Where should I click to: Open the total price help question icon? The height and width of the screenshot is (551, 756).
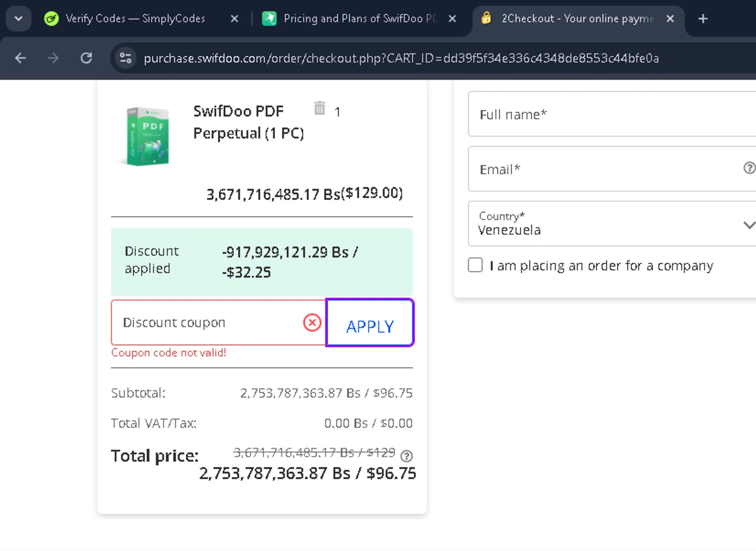406,456
